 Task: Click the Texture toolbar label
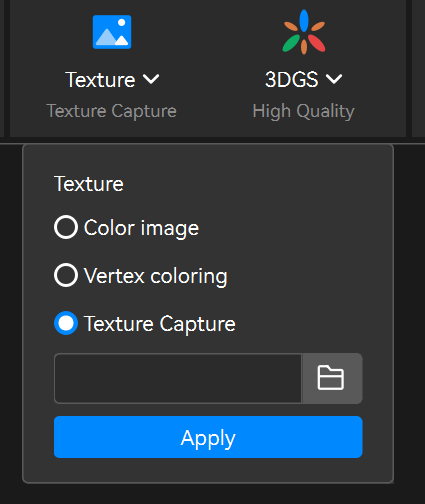pos(100,80)
